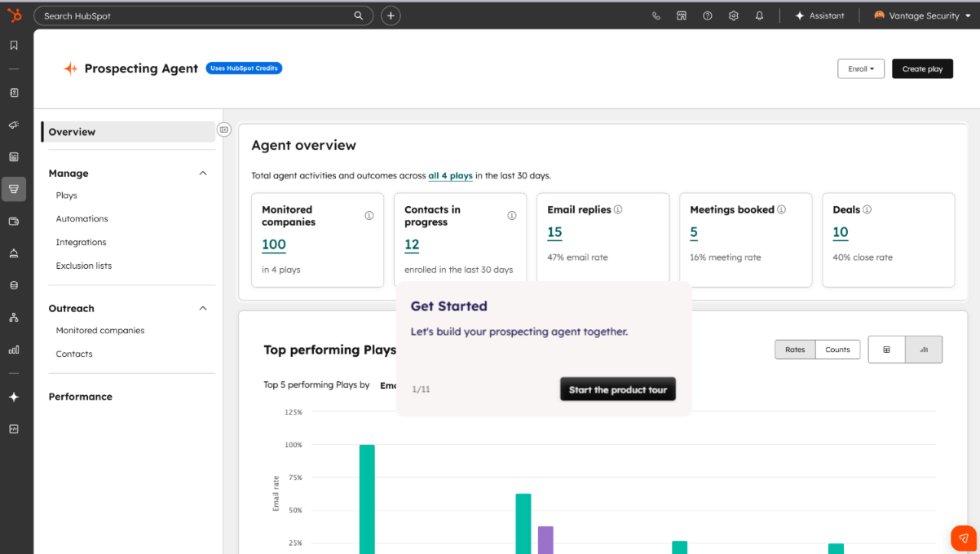Screen dimensions: 980x554
Task: Open Monitored companies under Outreach
Action: (x=100, y=331)
